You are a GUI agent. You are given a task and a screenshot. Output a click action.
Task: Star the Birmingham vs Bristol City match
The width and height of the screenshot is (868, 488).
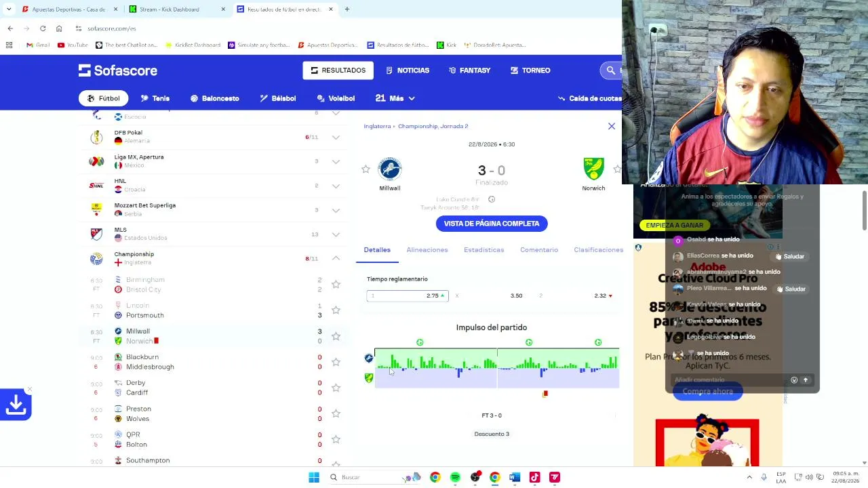point(336,285)
